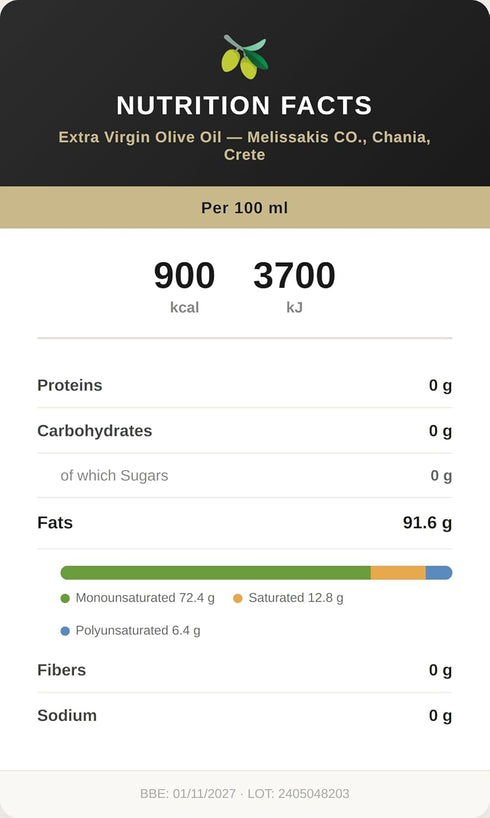Select the green monounsaturated bar segment

pyautogui.click(x=216, y=573)
